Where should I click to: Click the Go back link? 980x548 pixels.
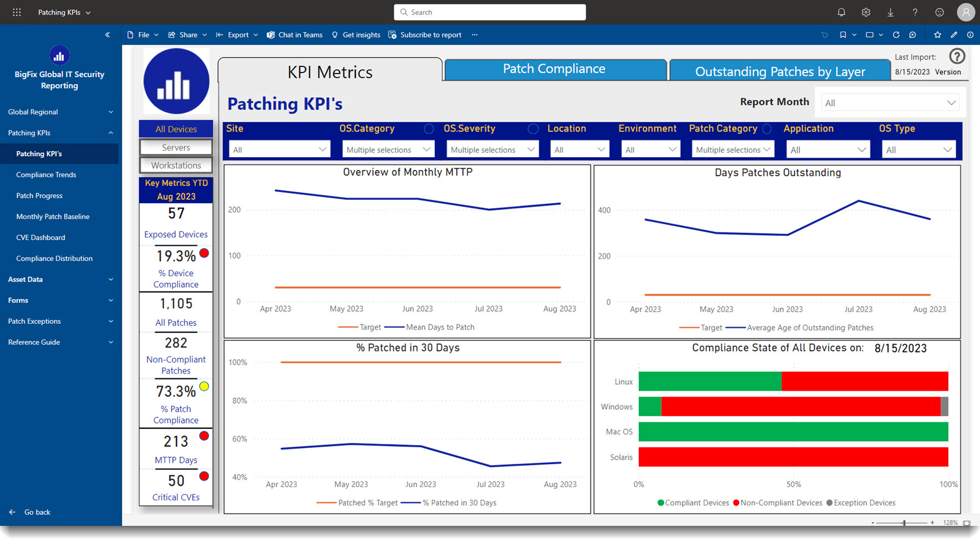coord(37,512)
